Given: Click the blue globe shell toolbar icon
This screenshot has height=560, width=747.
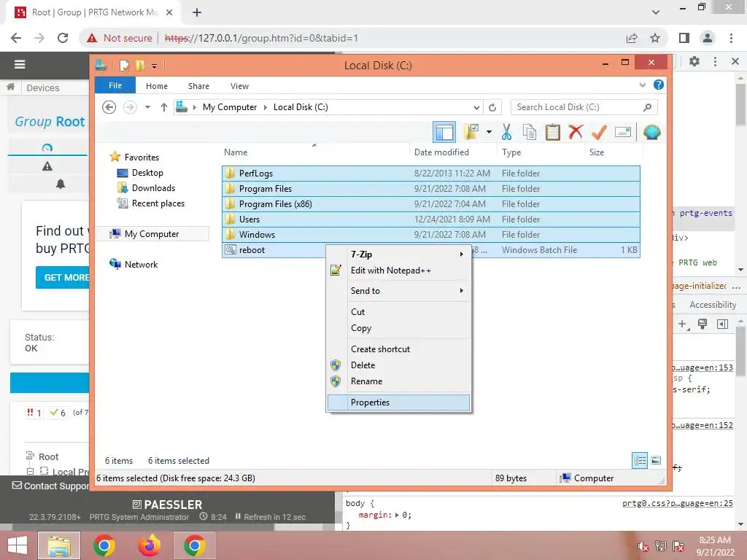Looking at the screenshot, I should [651, 132].
